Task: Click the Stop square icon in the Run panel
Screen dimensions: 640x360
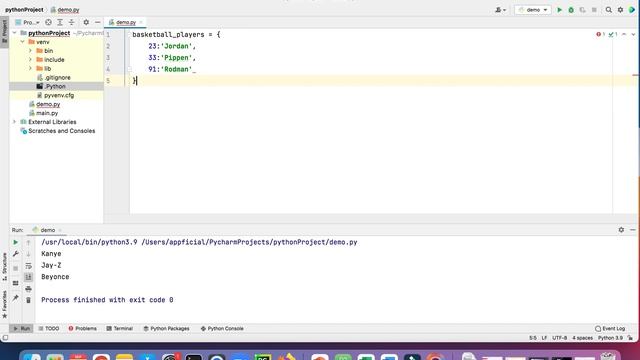Action: click(x=16, y=268)
